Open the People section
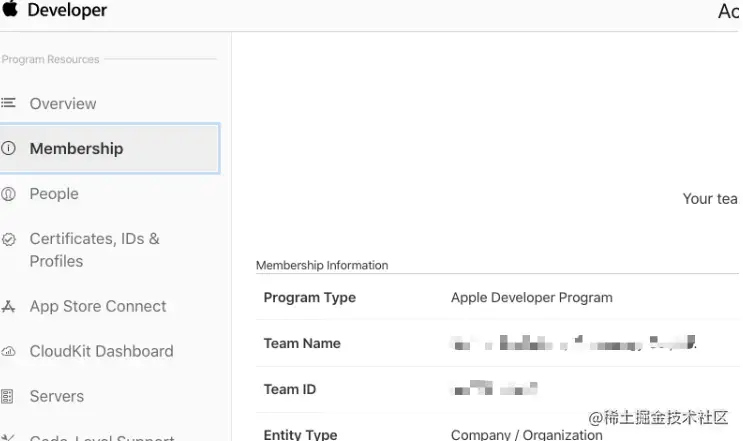This screenshot has width=743, height=441. click(x=54, y=194)
